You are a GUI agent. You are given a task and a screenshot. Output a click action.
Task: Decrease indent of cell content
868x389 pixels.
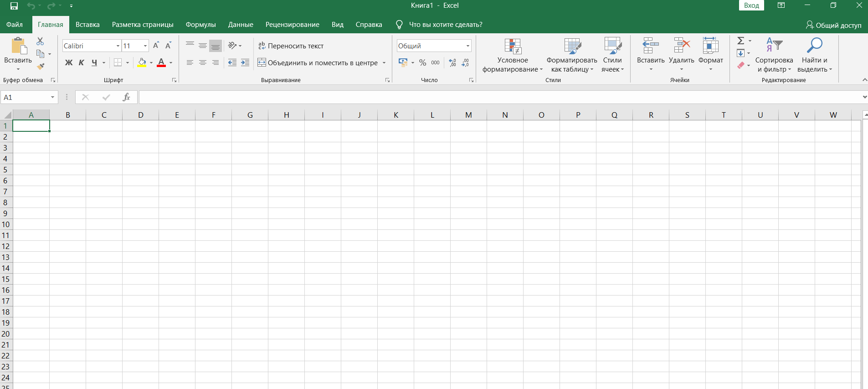(232, 62)
